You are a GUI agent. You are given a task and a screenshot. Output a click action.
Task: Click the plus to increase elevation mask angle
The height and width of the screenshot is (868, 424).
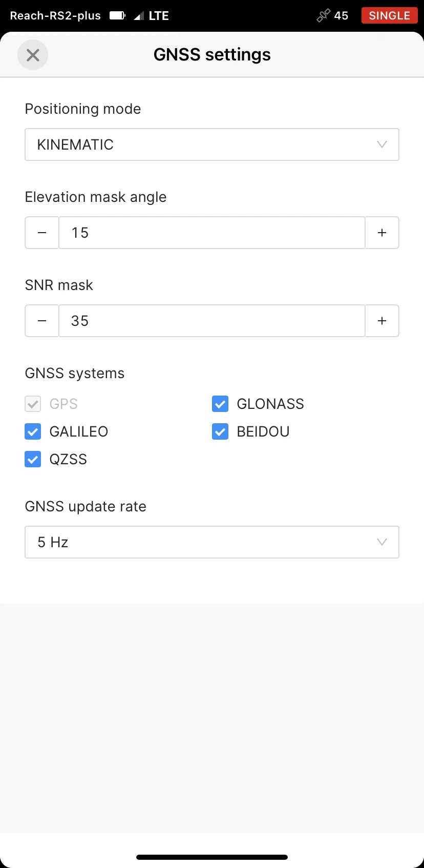(382, 233)
